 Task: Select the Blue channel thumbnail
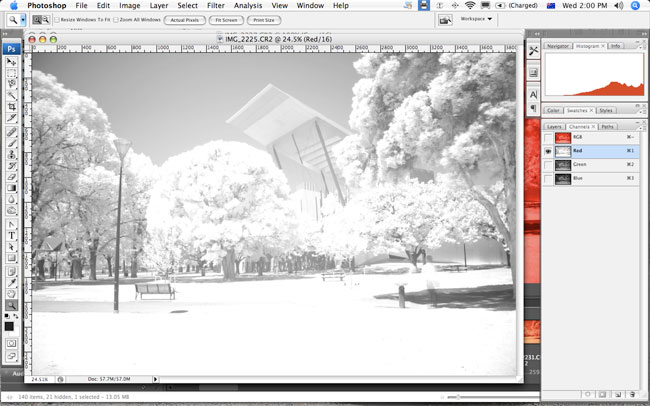(x=563, y=178)
